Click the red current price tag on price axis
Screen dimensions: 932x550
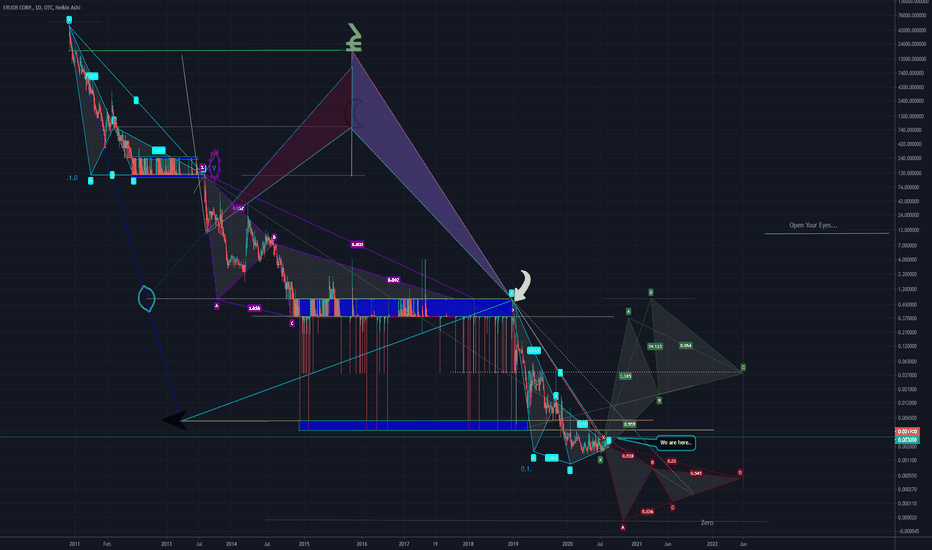coord(907,432)
